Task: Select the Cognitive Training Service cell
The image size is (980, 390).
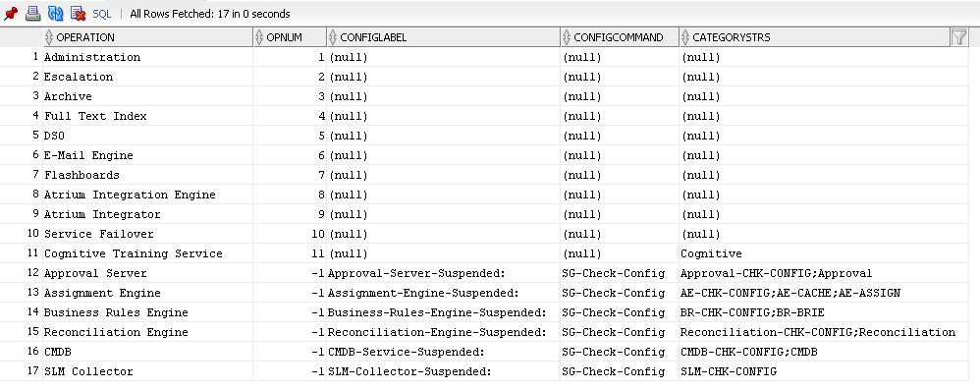Action: click(x=148, y=253)
